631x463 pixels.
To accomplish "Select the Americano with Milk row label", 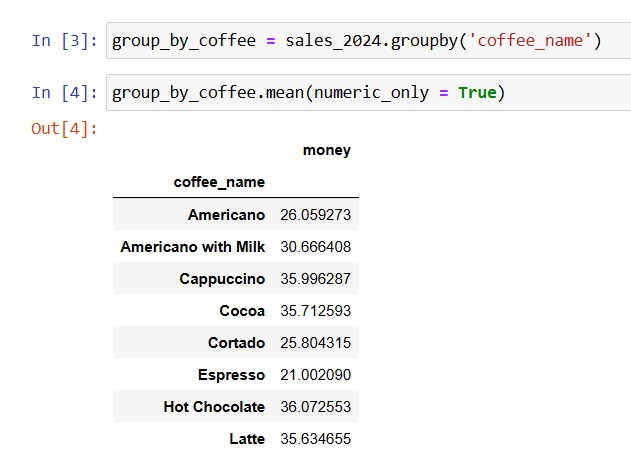I will pos(193,247).
